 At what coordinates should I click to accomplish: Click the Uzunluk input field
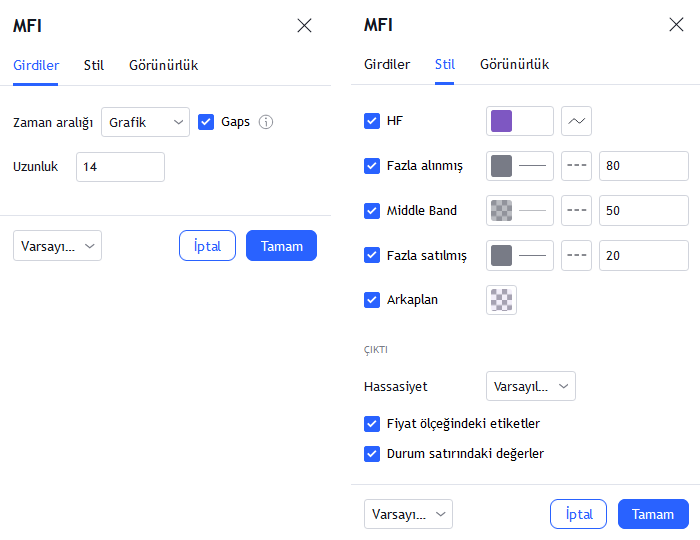pos(120,167)
